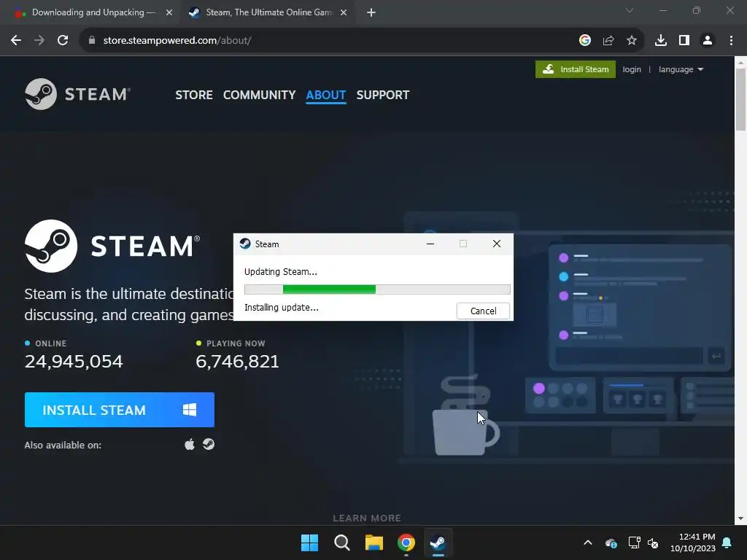747x560 pixels.
Task: Click the Steam taskbar icon
Action: 438,542
